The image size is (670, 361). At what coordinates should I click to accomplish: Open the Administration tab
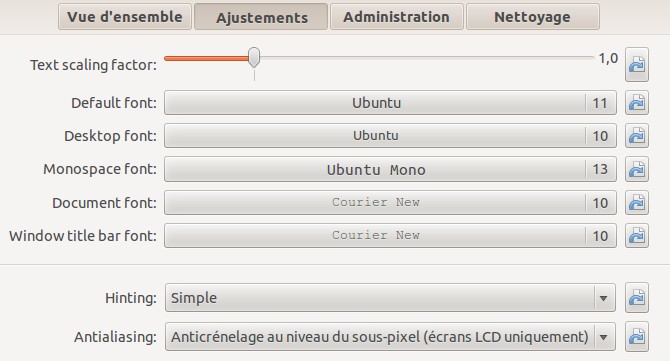pos(397,17)
